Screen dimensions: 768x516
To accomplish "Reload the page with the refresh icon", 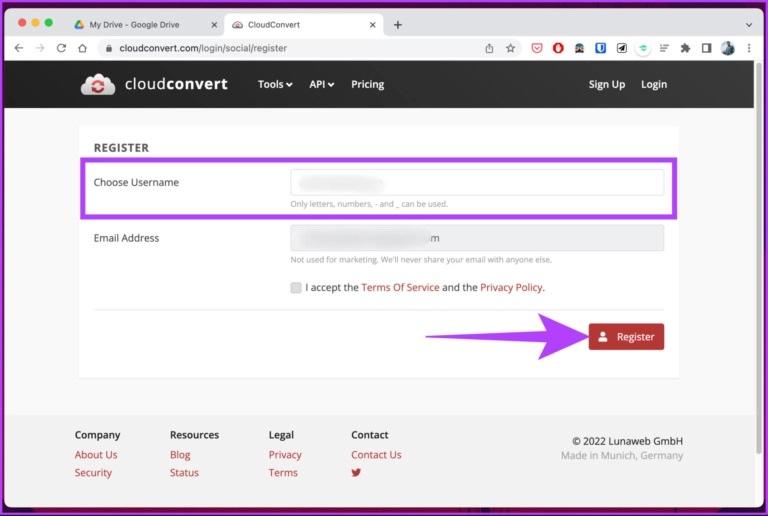I will click(61, 48).
